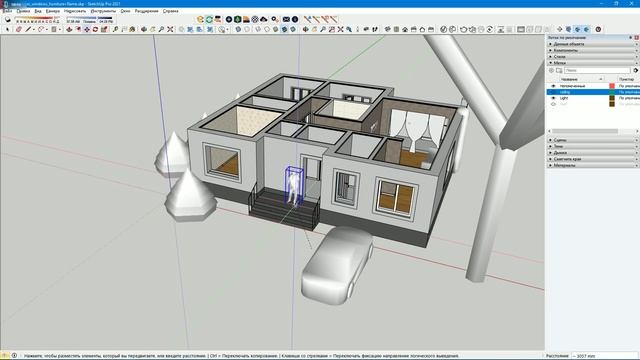Screen dimensions: 640x360
Task: Switch to the Iso standard view icon
Action: pos(387,29)
